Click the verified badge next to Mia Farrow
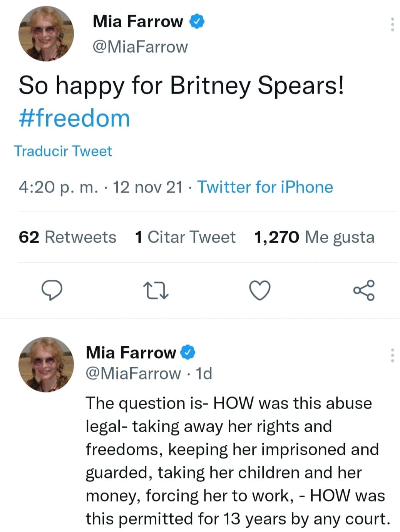The image size is (400, 532). pos(197,21)
